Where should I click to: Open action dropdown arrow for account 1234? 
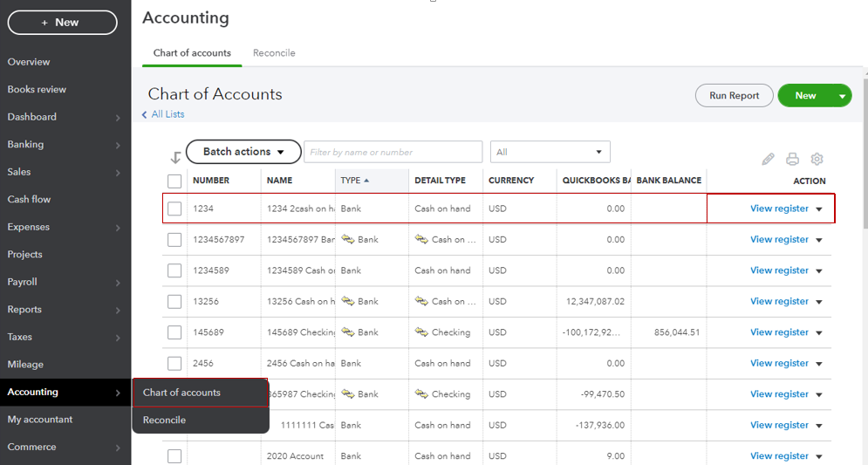(819, 209)
